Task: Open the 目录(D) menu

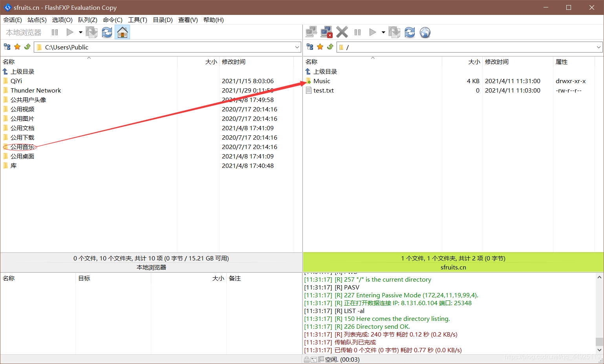Action: coord(163,20)
